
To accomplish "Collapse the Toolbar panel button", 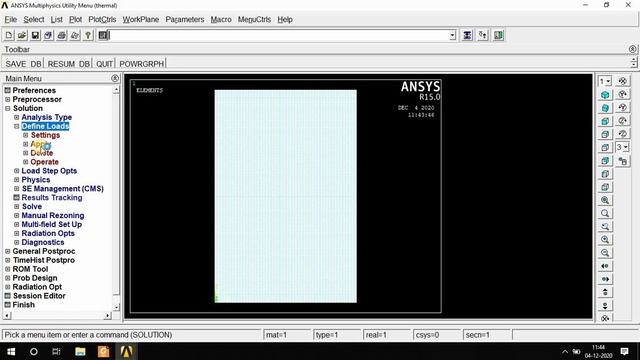I will [x=632, y=49].
